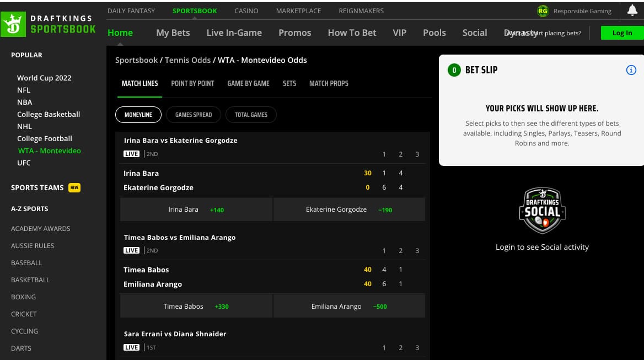This screenshot has width=644, height=360.
Task: Click the LIVE badge for Bara vs Gorgodze
Action: pos(131,154)
